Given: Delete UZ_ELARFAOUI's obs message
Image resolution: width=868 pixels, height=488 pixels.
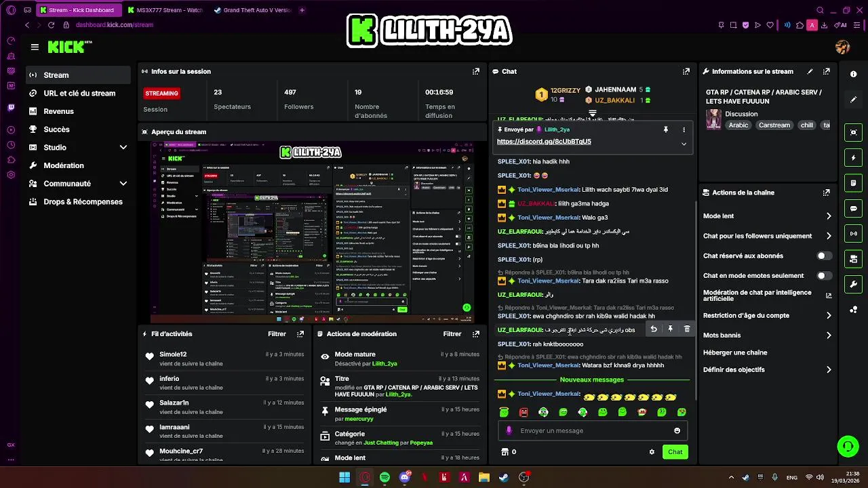Looking at the screenshot, I should (687, 329).
